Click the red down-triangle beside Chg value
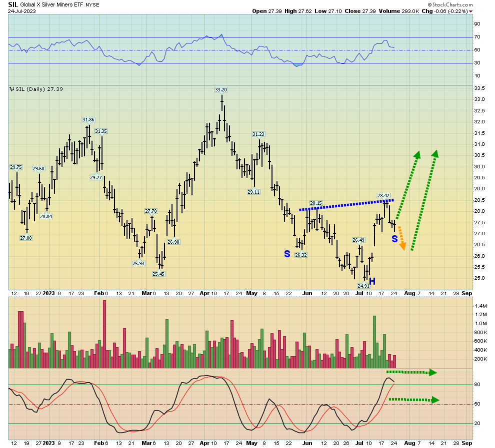The image size is (495, 448). [470, 11]
